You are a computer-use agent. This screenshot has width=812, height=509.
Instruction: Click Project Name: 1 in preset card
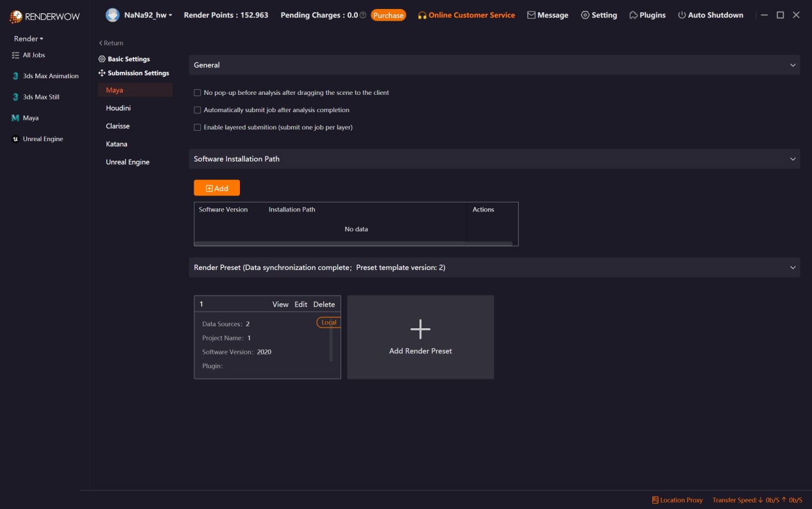(226, 338)
